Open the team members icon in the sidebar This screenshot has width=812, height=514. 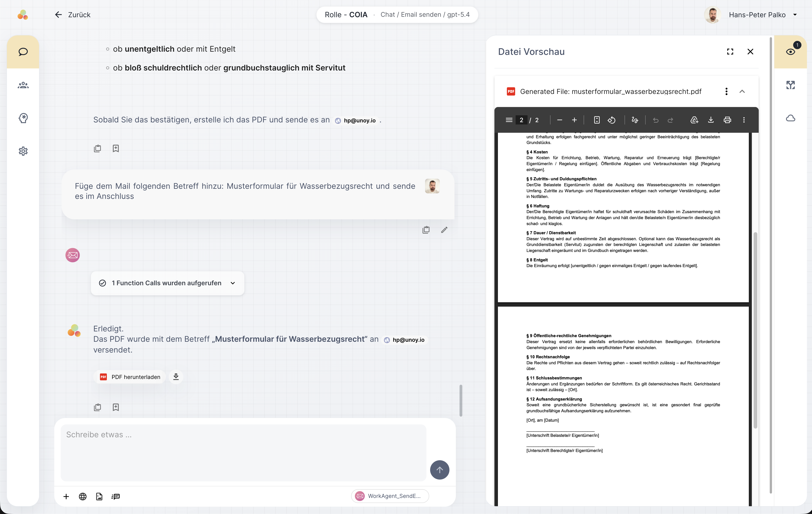pos(23,85)
